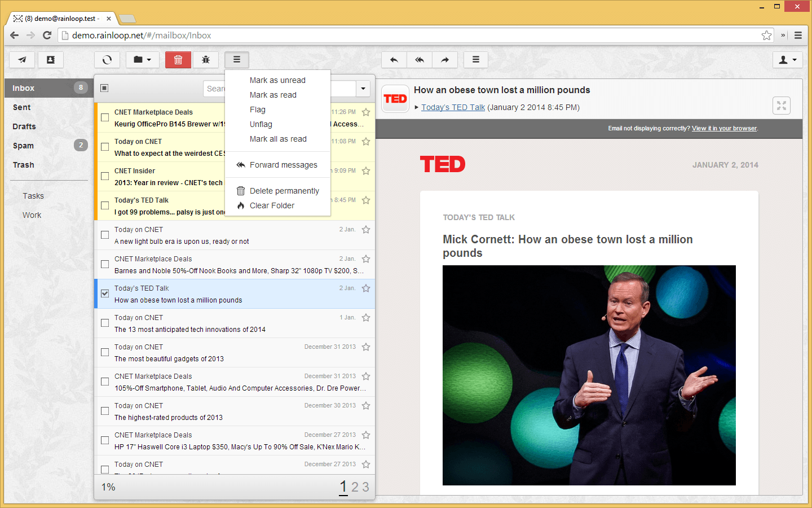The height and width of the screenshot is (508, 812).
Task: Star the '105%-Off Smartphone' deals message
Action: click(x=366, y=376)
